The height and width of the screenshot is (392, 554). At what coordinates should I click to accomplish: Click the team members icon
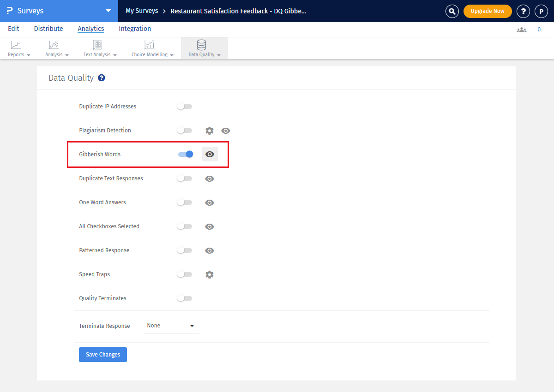(521, 30)
